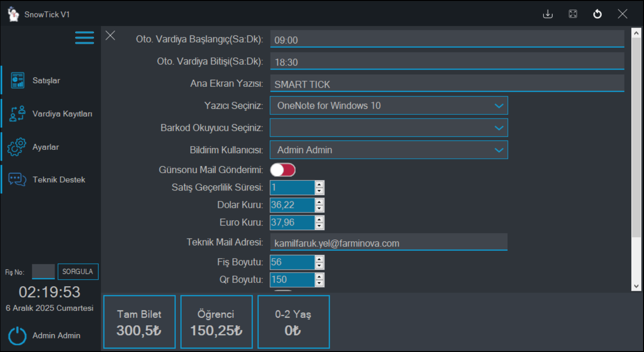644x352 pixels.
Task: Select the Tam Bilet 300,5₺ ticket button
Action: coord(139,322)
